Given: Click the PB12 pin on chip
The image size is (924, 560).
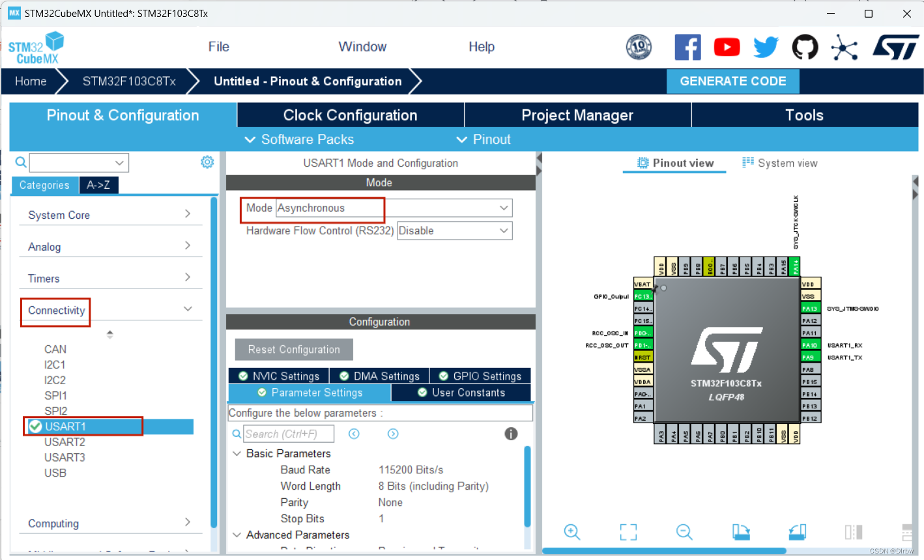Looking at the screenshot, I should pos(810,418).
